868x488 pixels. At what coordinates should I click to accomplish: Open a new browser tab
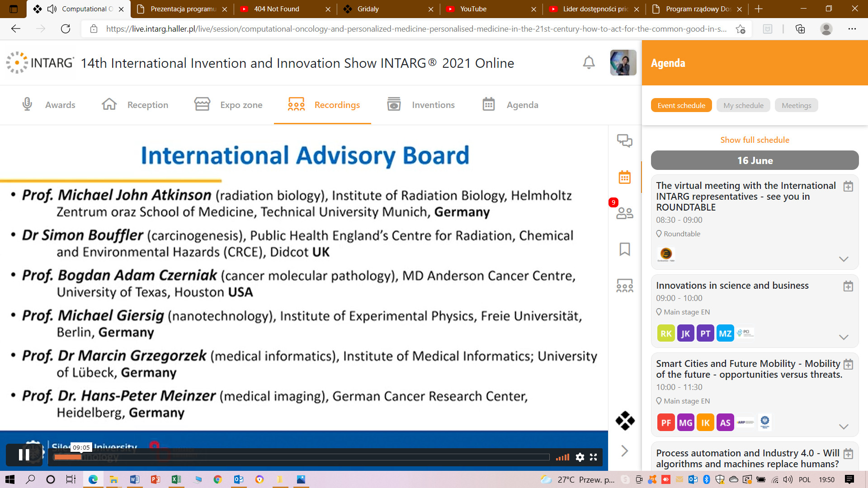[759, 9]
